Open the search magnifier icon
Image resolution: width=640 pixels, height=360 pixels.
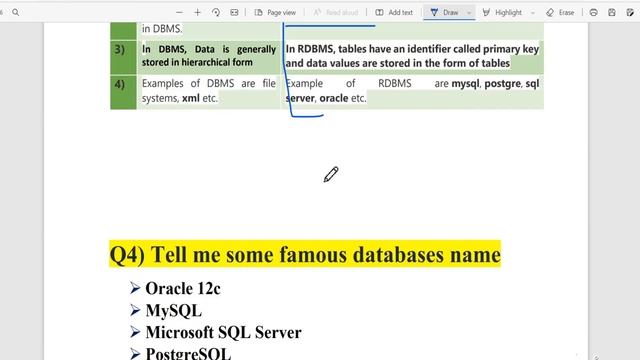tap(16, 13)
